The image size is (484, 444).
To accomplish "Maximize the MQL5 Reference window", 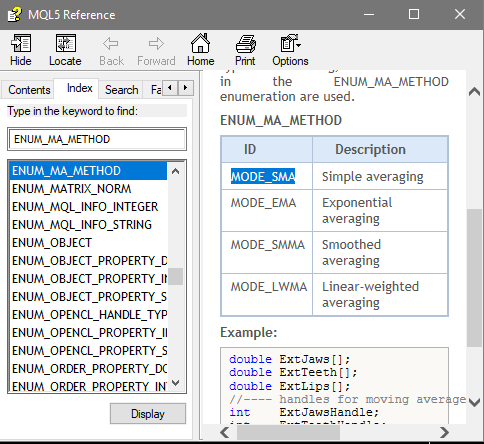I will pos(414,15).
